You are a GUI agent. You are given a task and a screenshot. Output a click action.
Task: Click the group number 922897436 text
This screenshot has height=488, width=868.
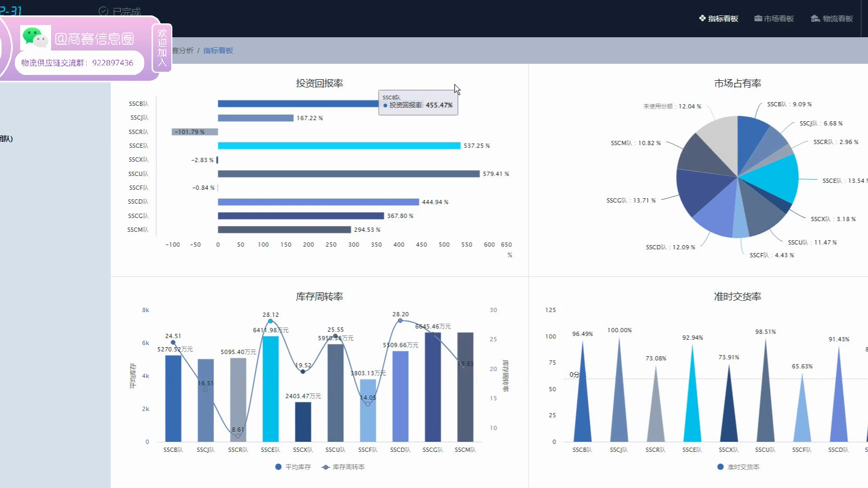[113, 63]
